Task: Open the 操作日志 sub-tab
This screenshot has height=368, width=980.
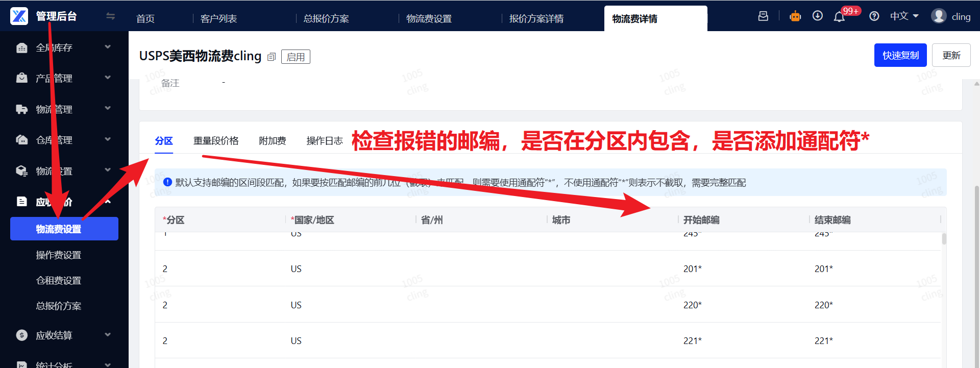Action: coord(325,141)
